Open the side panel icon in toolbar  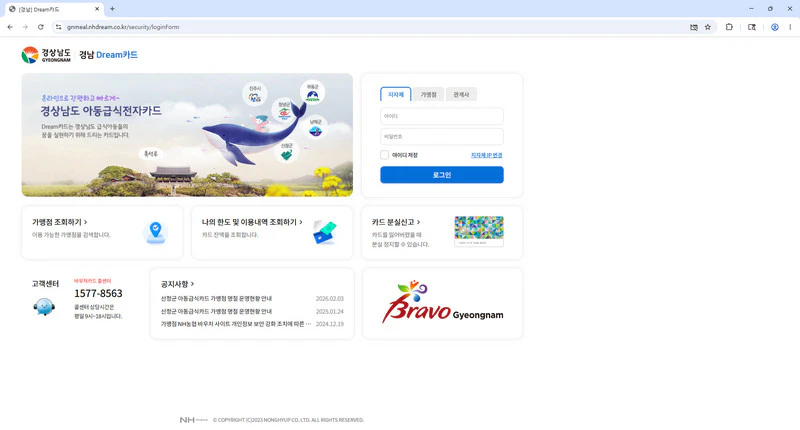[x=752, y=27]
